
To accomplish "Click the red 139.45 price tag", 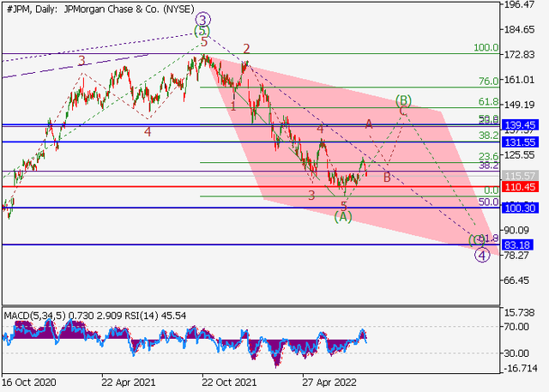I will click(523, 125).
